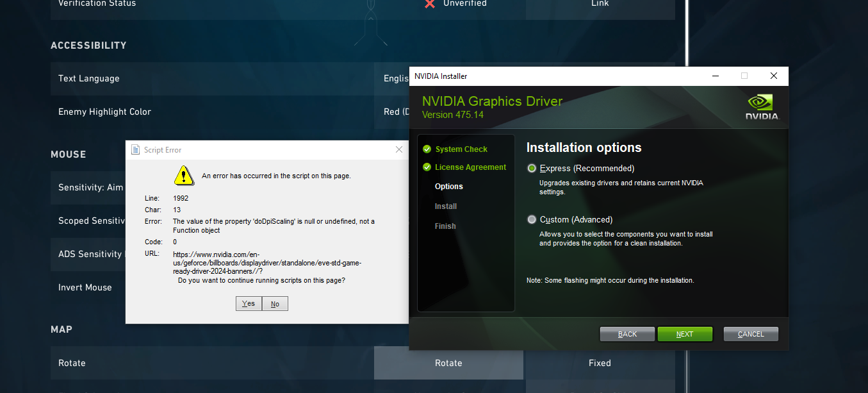Open Enemy Highlight Color Red dropdown
The height and width of the screenshot is (393, 868).
tap(391, 112)
